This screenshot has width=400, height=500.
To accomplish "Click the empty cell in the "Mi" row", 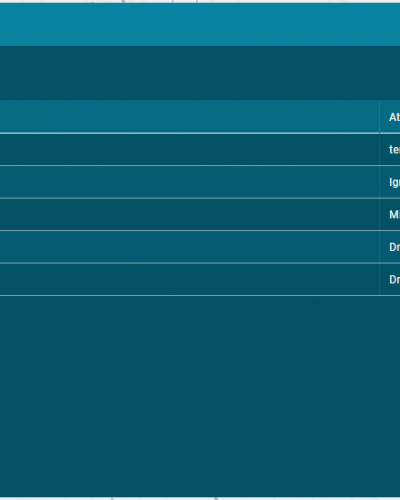I will pos(189,214).
